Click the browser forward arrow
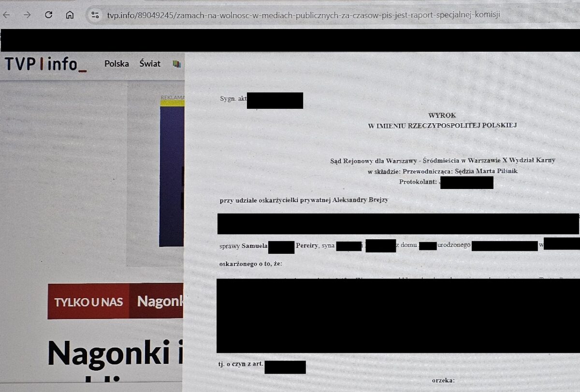 coord(28,15)
